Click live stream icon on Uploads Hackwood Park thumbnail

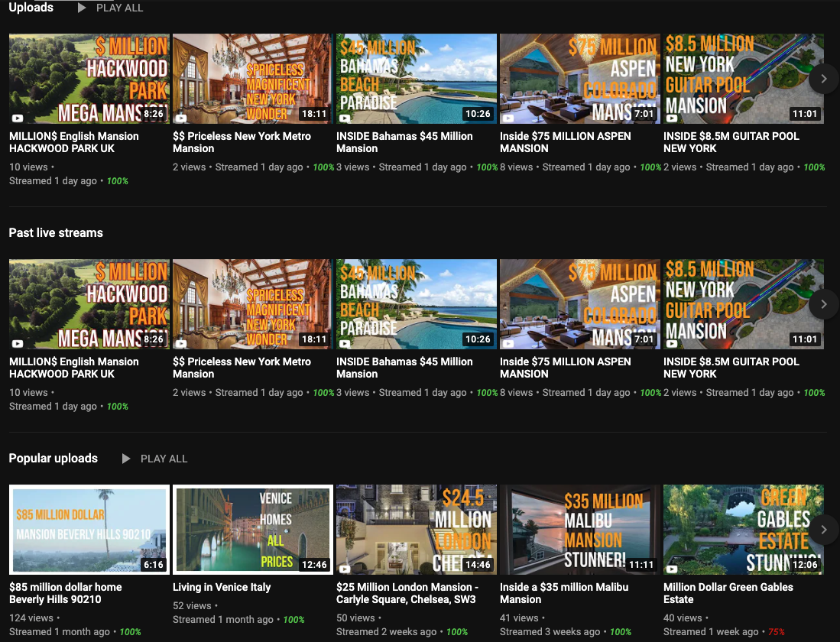18,118
